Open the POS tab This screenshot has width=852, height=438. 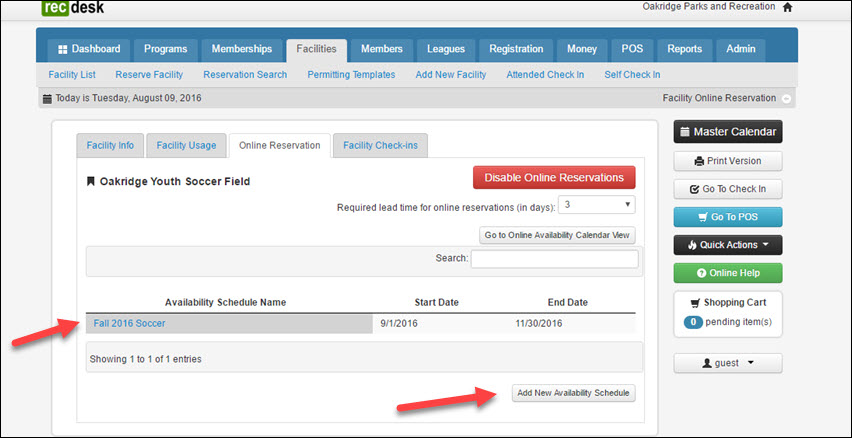point(632,49)
